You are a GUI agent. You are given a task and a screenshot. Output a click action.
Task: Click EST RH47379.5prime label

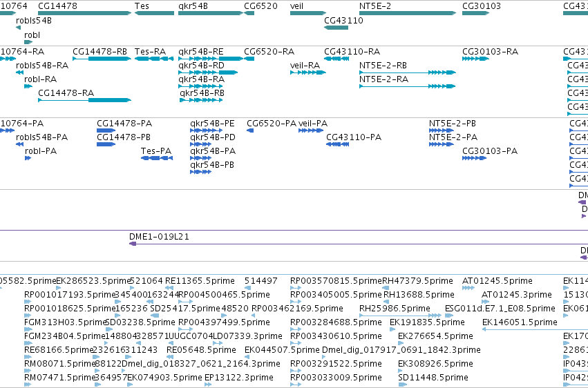click(418, 281)
